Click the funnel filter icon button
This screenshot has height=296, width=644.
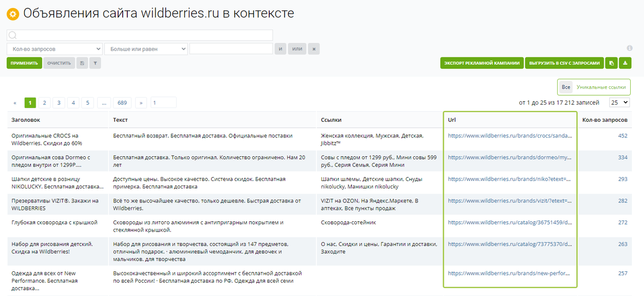coord(95,63)
